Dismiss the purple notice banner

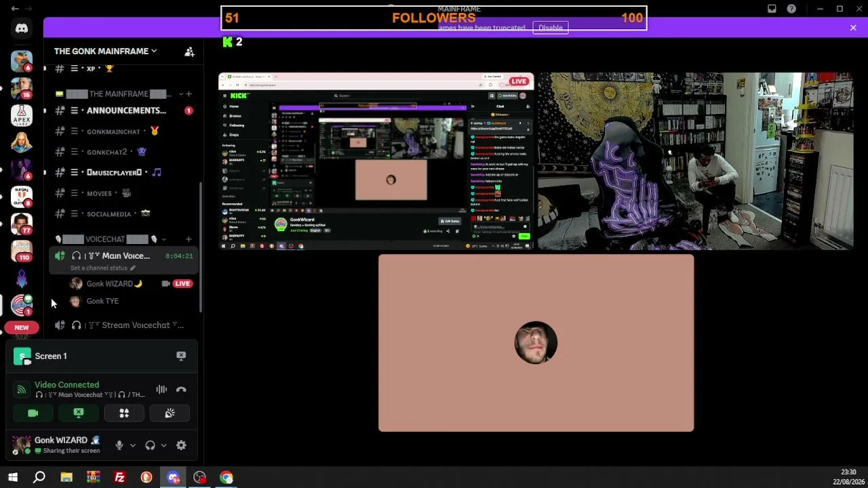coord(853,28)
